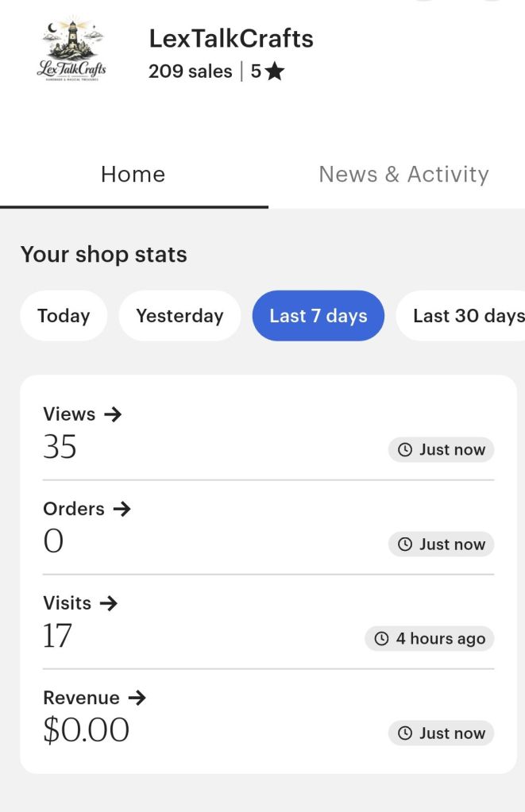The width and height of the screenshot is (525, 812).
Task: Click the arrow next to Revenue
Action: [137, 698]
